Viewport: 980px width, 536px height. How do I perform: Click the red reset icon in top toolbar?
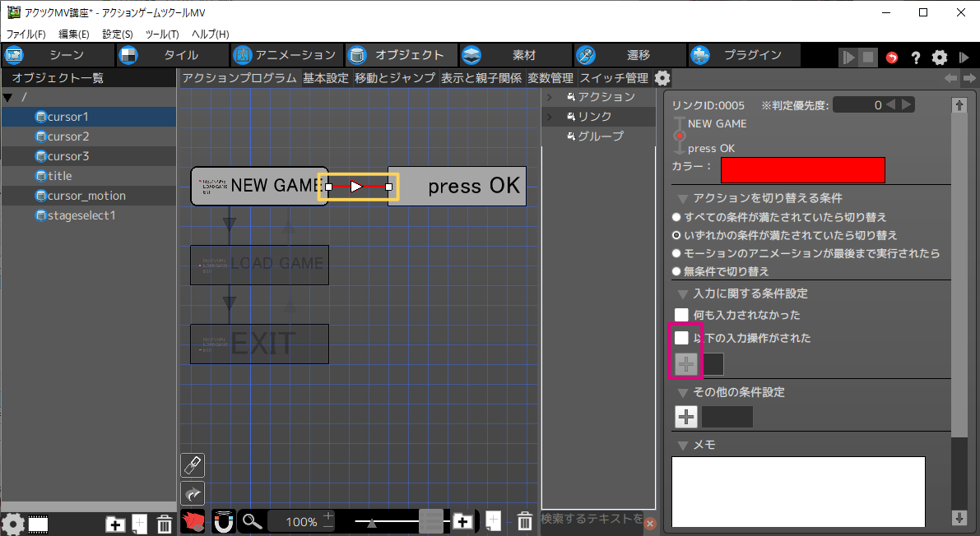click(x=892, y=58)
